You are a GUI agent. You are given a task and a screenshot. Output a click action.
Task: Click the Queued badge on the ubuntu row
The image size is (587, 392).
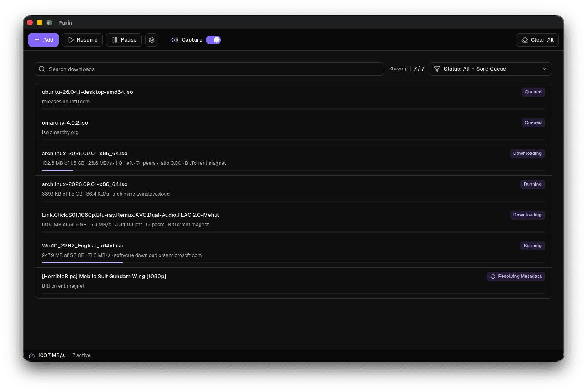[533, 92]
